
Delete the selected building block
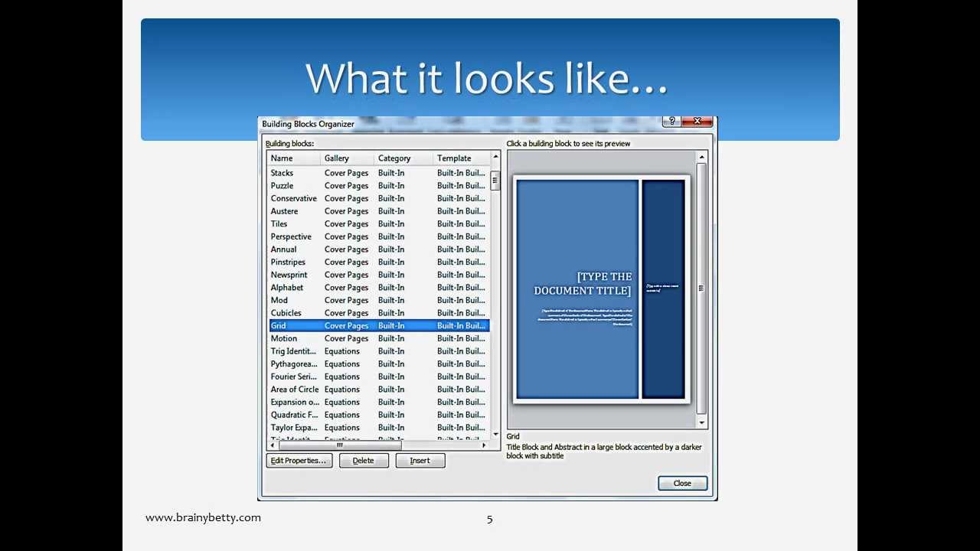tap(364, 461)
